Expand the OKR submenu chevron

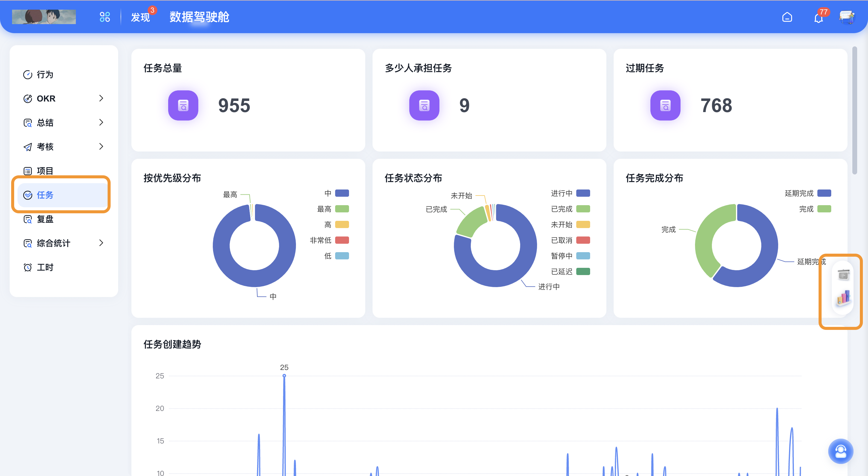[101, 99]
